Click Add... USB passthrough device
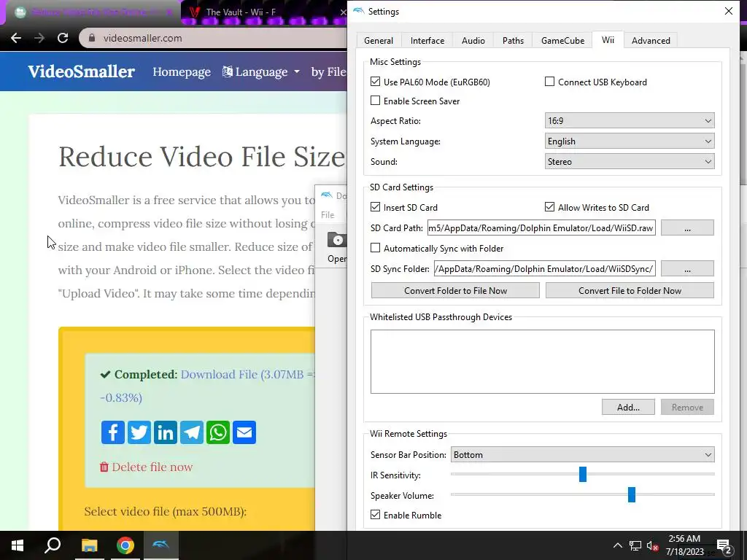747x560 pixels. [x=628, y=407]
